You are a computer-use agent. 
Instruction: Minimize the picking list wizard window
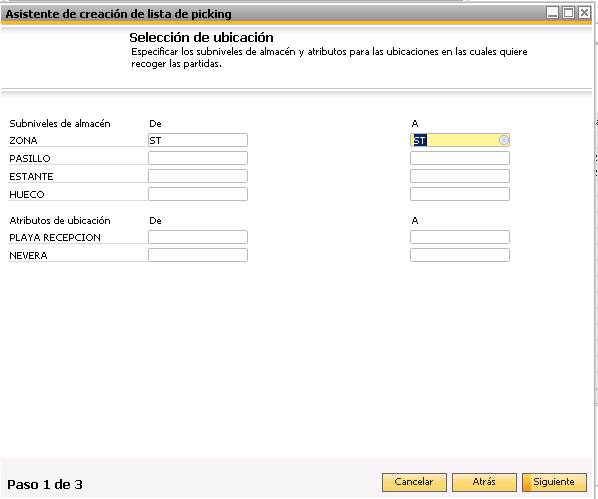coord(552,13)
